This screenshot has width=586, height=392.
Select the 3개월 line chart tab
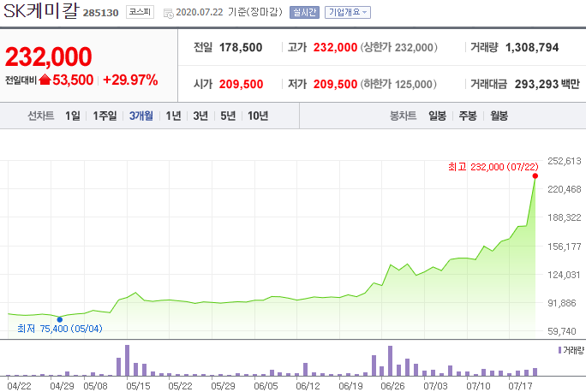pos(141,116)
